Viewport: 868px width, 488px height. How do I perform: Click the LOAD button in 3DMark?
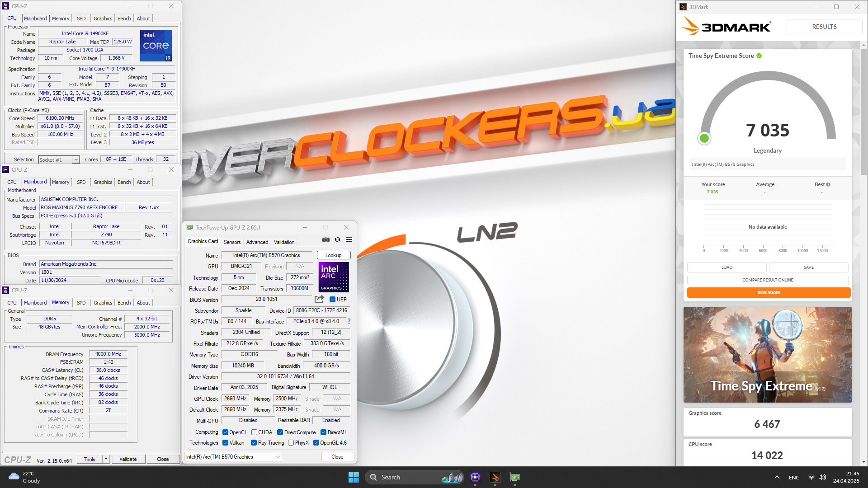point(726,267)
